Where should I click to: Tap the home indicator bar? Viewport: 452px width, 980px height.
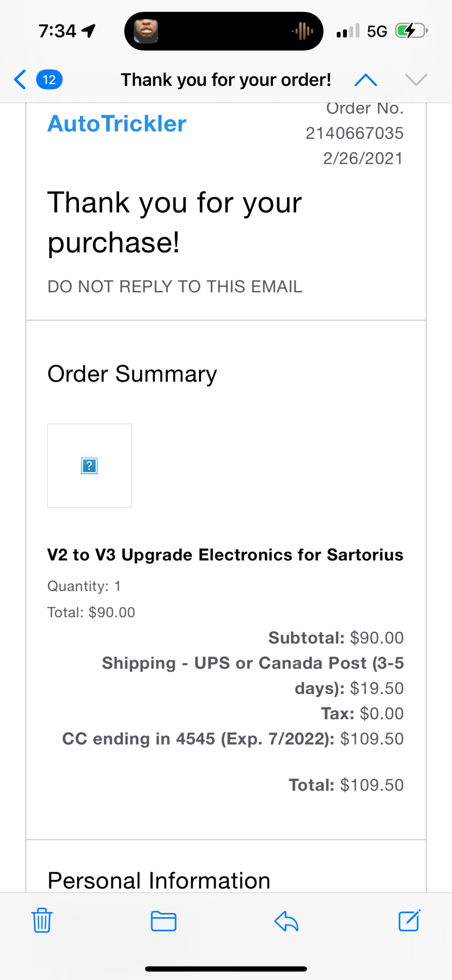pos(226,969)
